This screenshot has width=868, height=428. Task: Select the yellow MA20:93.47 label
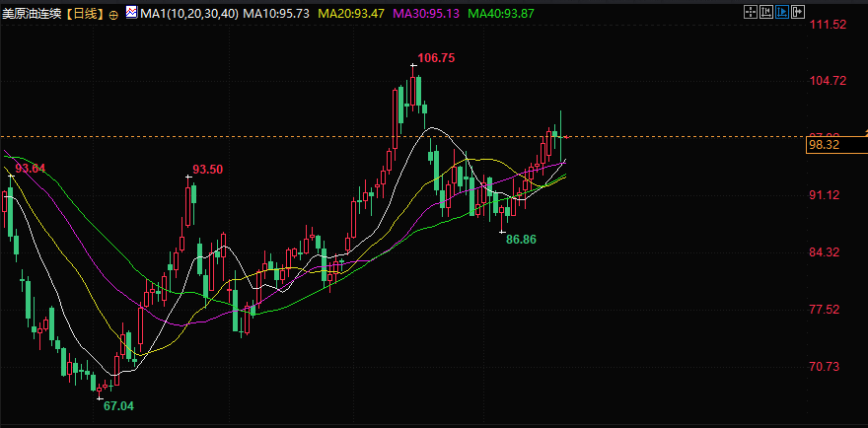(x=351, y=13)
